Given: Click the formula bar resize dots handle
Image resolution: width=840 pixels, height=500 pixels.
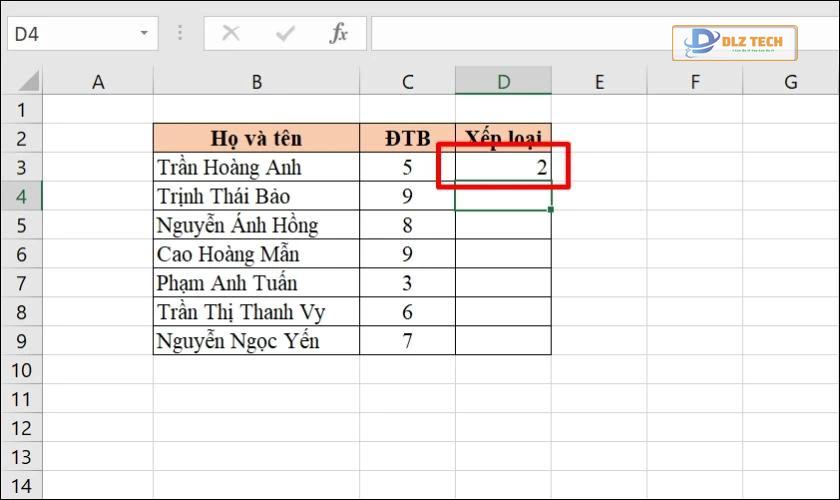Looking at the screenshot, I should point(180,33).
